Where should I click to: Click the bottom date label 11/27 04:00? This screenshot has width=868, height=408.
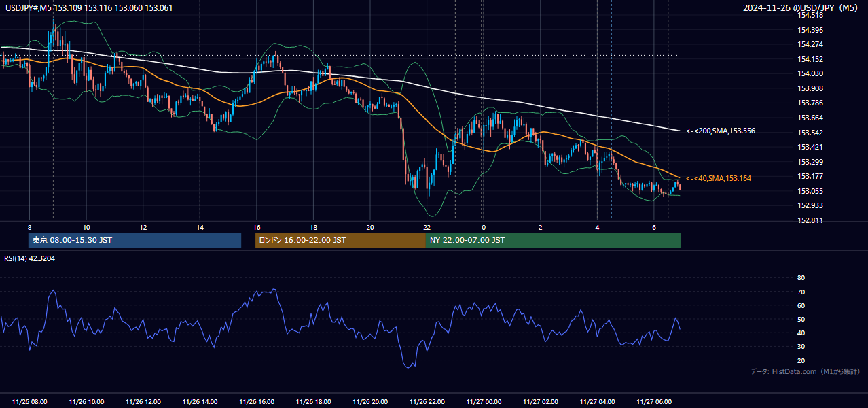[x=597, y=402]
